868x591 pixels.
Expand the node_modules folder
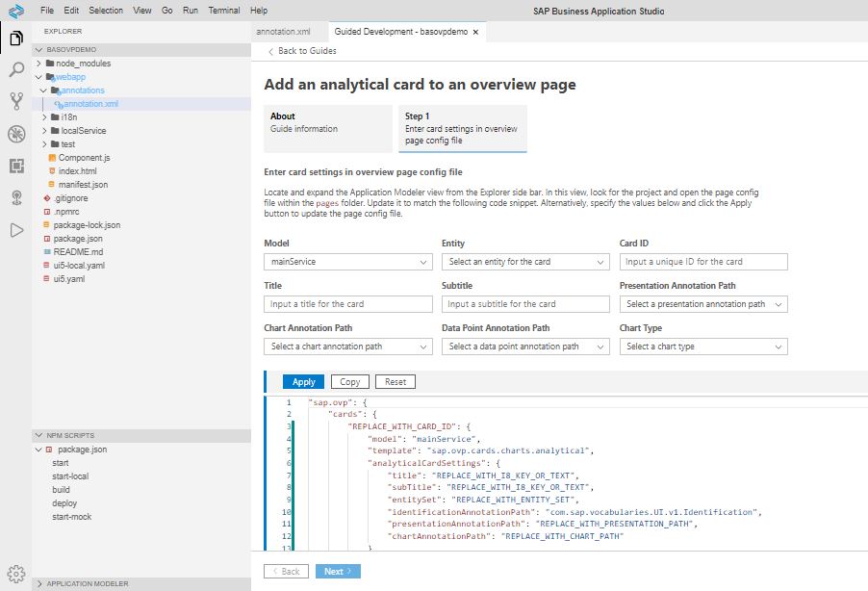39,64
